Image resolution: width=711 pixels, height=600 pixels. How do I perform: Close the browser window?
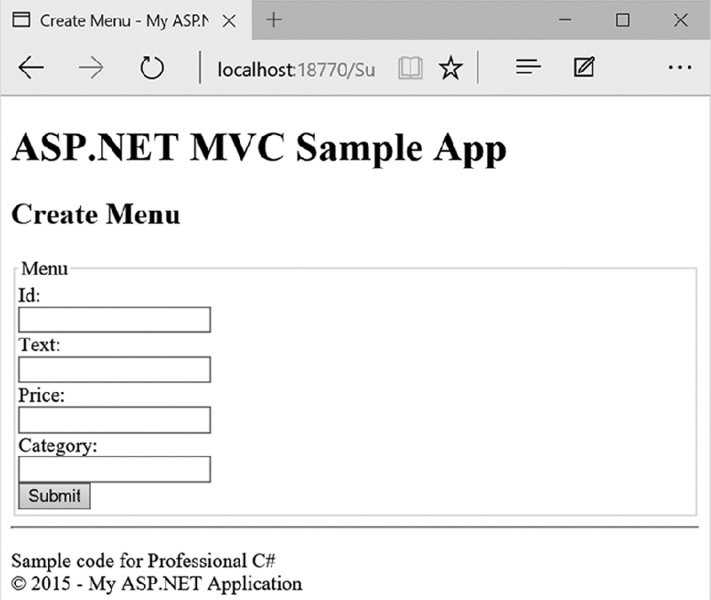click(x=681, y=20)
